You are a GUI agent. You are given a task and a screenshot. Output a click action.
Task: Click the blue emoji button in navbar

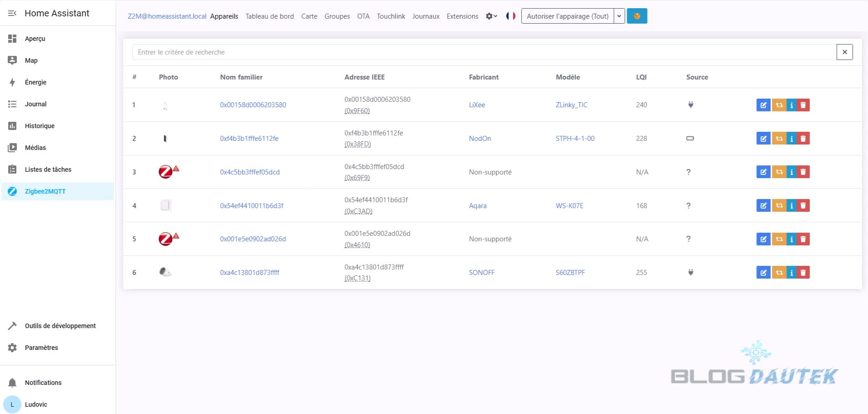tap(637, 16)
